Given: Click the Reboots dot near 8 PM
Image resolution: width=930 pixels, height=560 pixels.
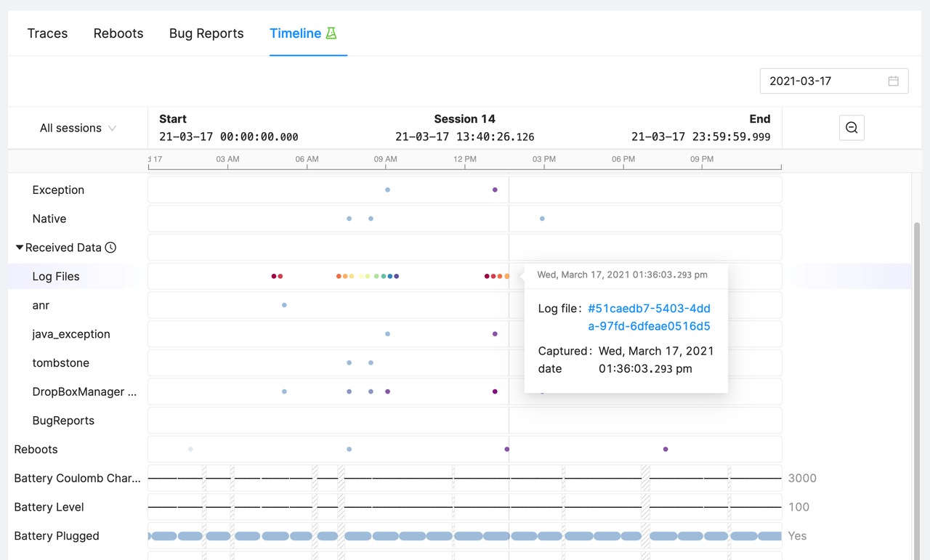Looking at the screenshot, I should point(666,450).
